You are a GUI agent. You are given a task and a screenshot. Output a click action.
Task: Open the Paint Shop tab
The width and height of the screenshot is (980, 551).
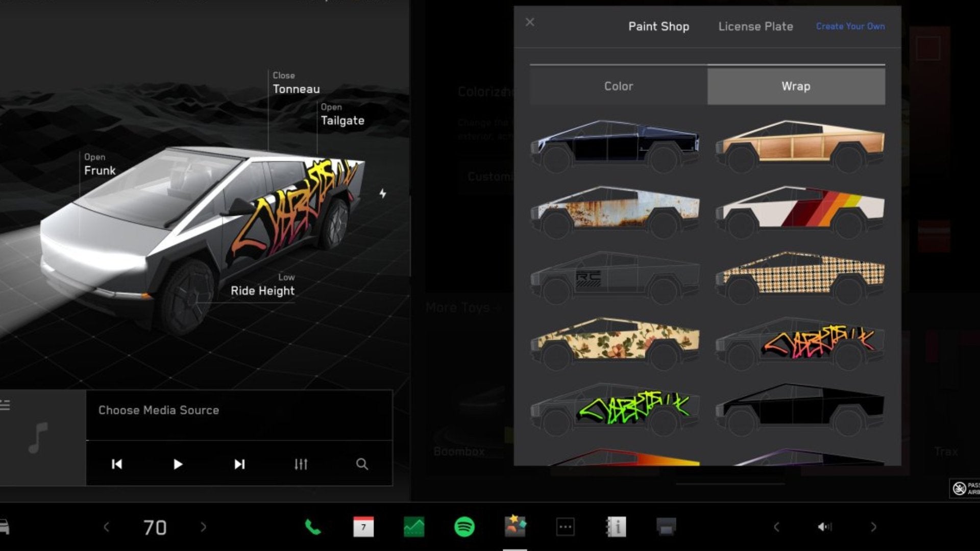pos(658,27)
